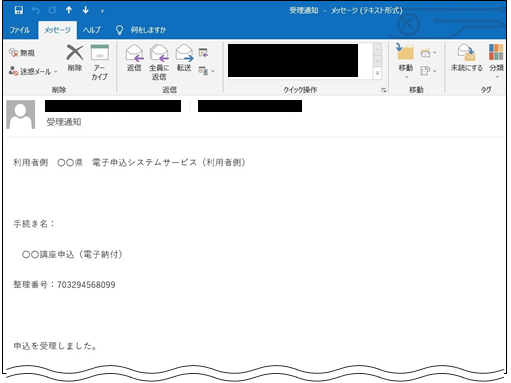Image resolution: width=511 pixels, height=383 pixels.
Task: Open the 移動 folder move dropdown
Action: coord(406,62)
